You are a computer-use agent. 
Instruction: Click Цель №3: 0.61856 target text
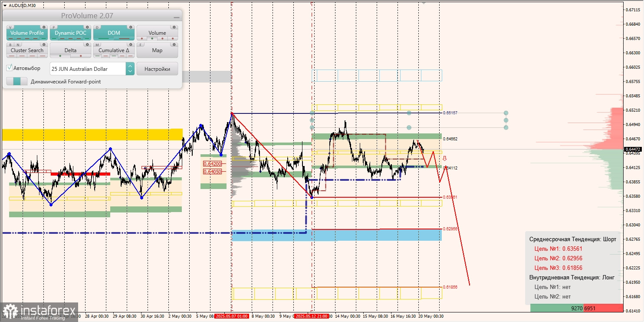[x=558, y=268]
